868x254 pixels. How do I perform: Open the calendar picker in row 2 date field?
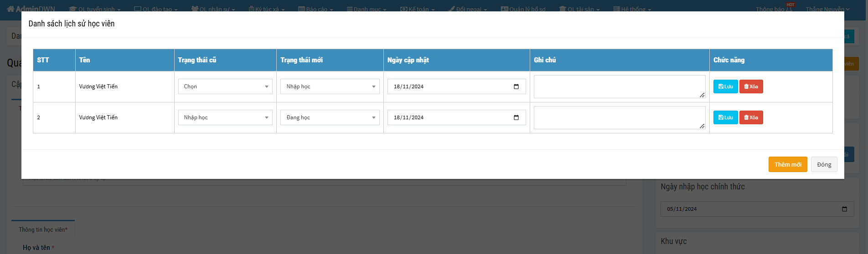click(516, 117)
